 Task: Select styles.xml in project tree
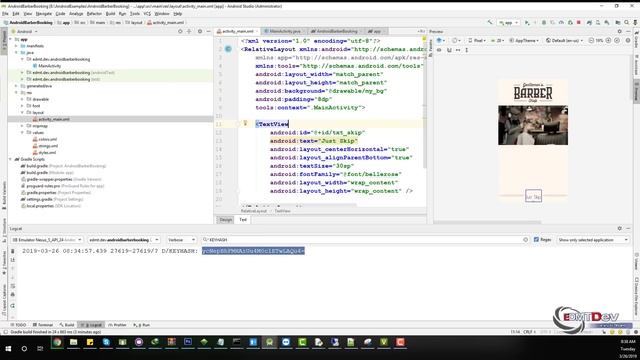(x=47, y=152)
